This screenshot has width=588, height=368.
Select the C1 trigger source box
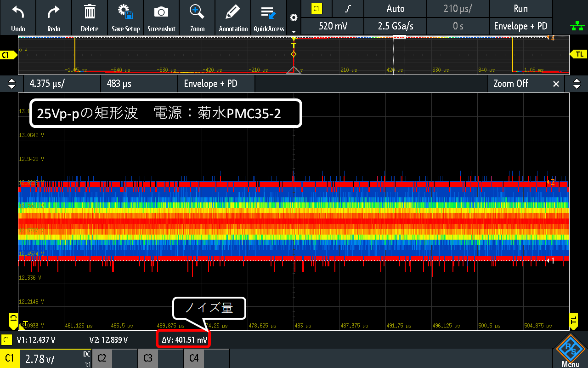(x=317, y=8)
